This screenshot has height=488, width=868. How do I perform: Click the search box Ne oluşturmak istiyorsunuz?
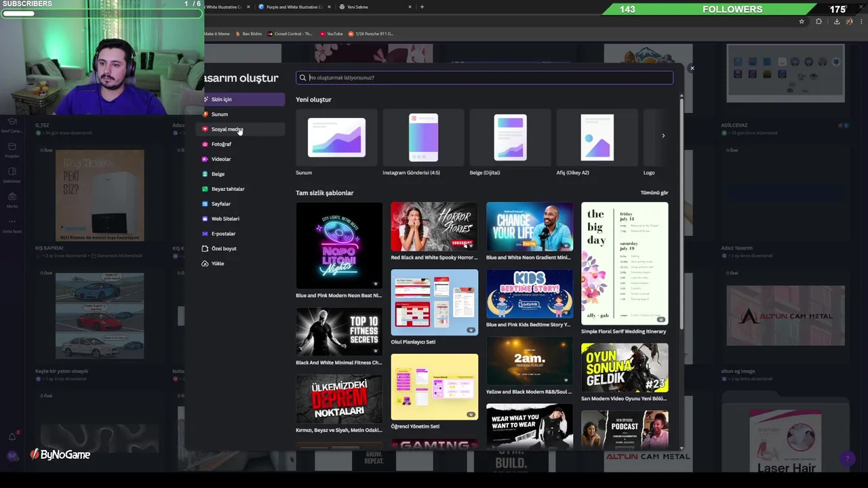(484, 77)
